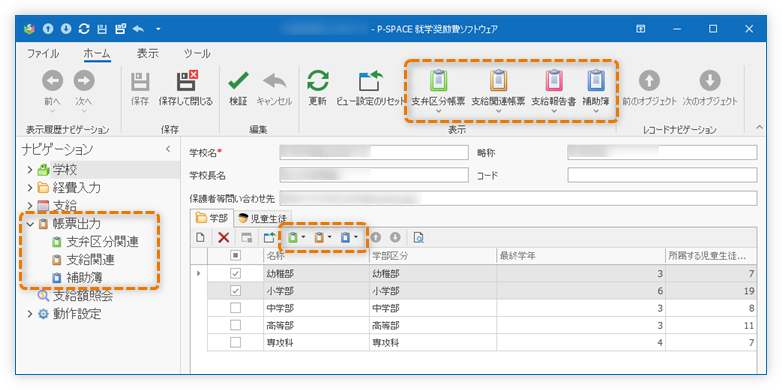Open the 支弁区分帳票 report dropdown

pyautogui.click(x=438, y=92)
